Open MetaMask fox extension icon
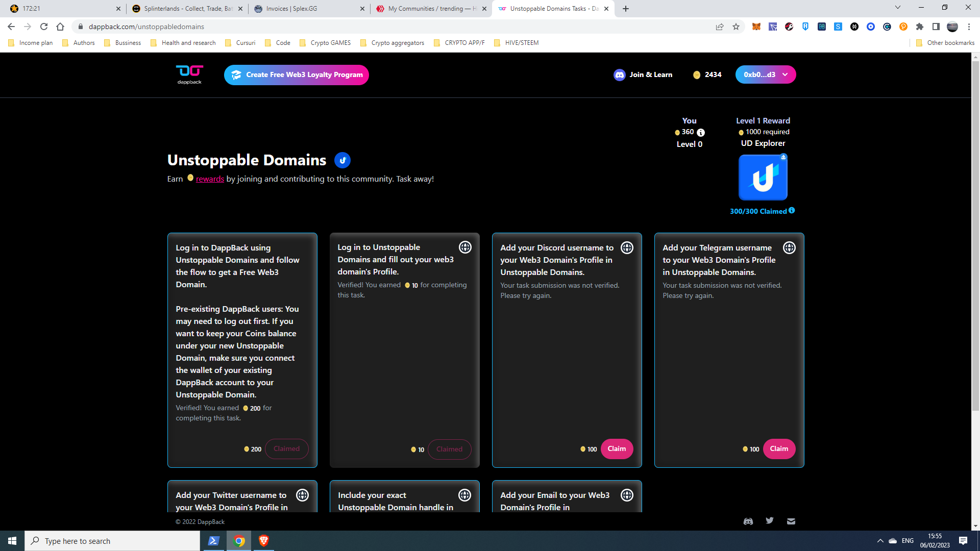Image resolution: width=980 pixels, height=551 pixels. (756, 27)
